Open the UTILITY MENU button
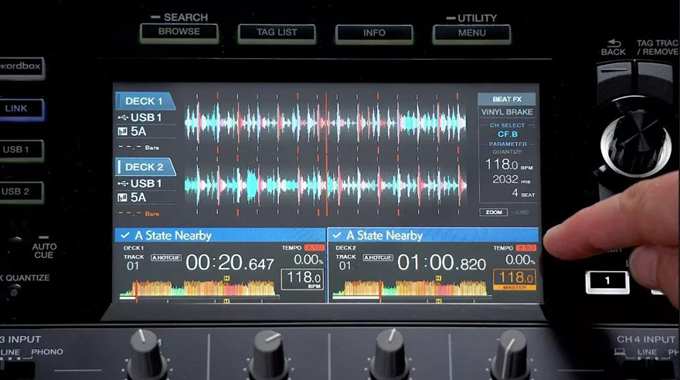The image size is (680, 380). [471, 33]
